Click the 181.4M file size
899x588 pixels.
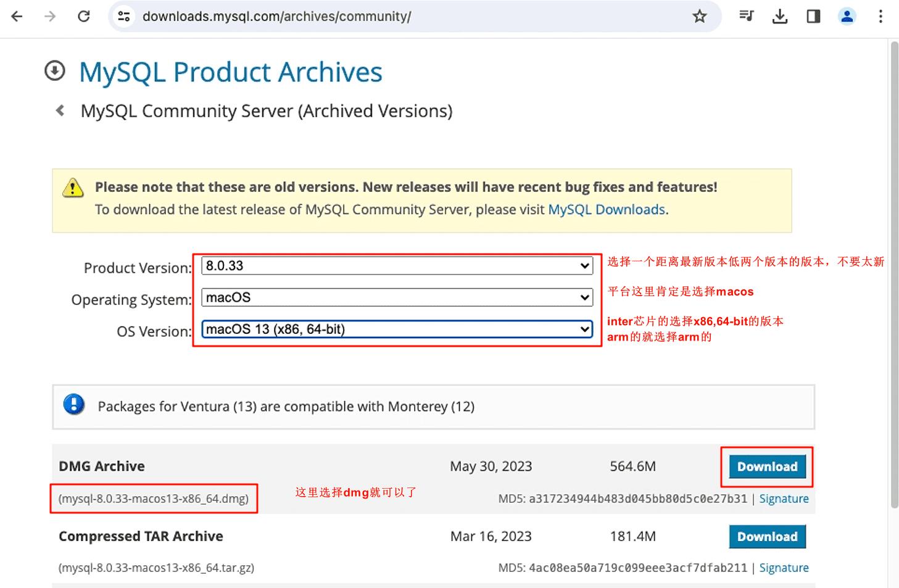pos(632,536)
